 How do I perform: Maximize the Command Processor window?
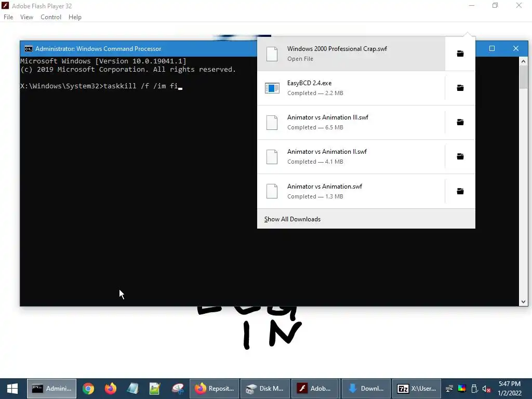[492, 48]
